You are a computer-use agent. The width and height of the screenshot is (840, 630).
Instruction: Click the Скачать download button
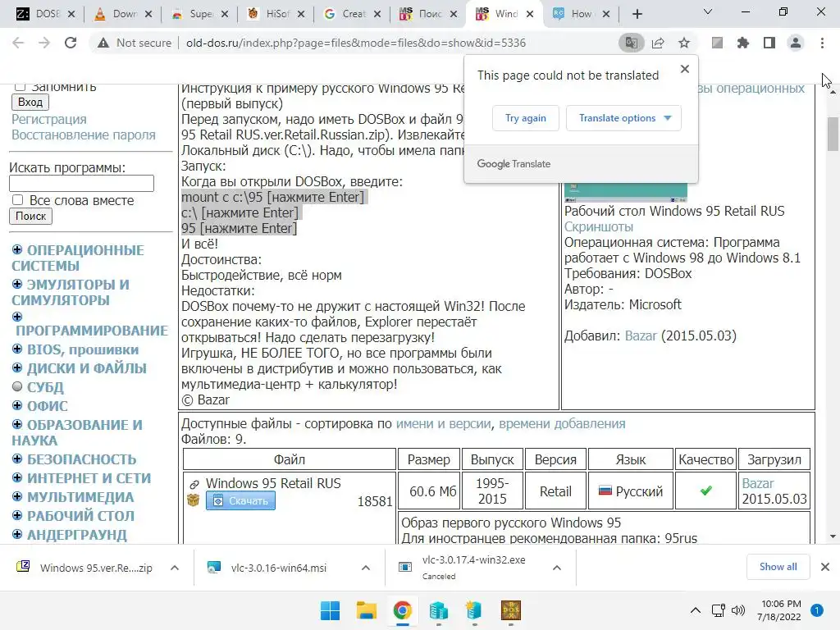[240, 501]
